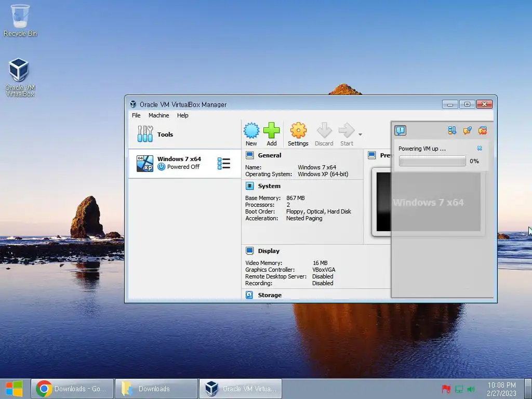
Task: Click the Display section screen icon
Action: pos(250,251)
